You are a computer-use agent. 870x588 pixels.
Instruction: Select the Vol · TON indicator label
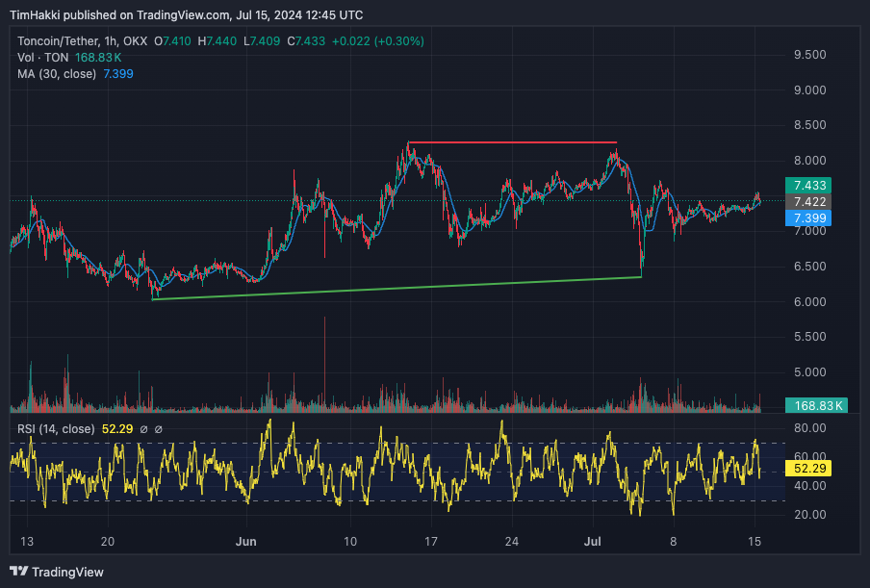(x=42, y=58)
